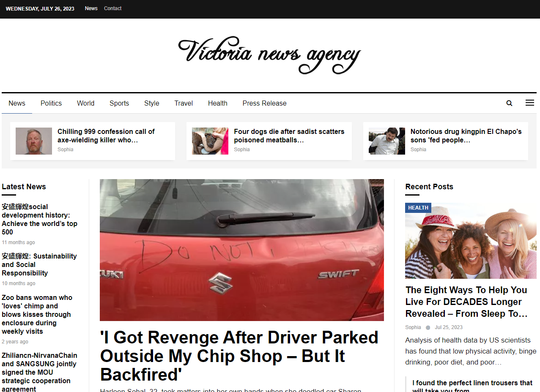Open the red Suzuki Swift featured image

[x=241, y=250]
